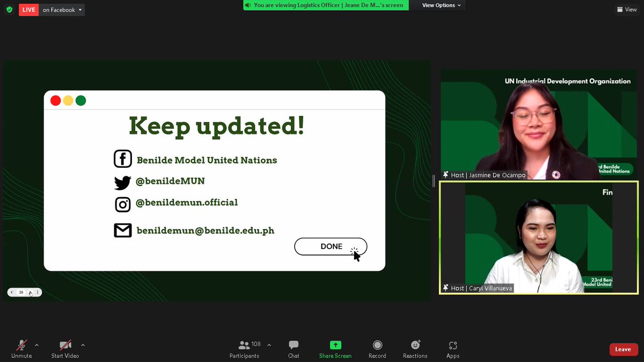Click the pin icon beside Caryl Villanueva
Image resolution: width=644 pixels, height=362 pixels.
(445, 288)
